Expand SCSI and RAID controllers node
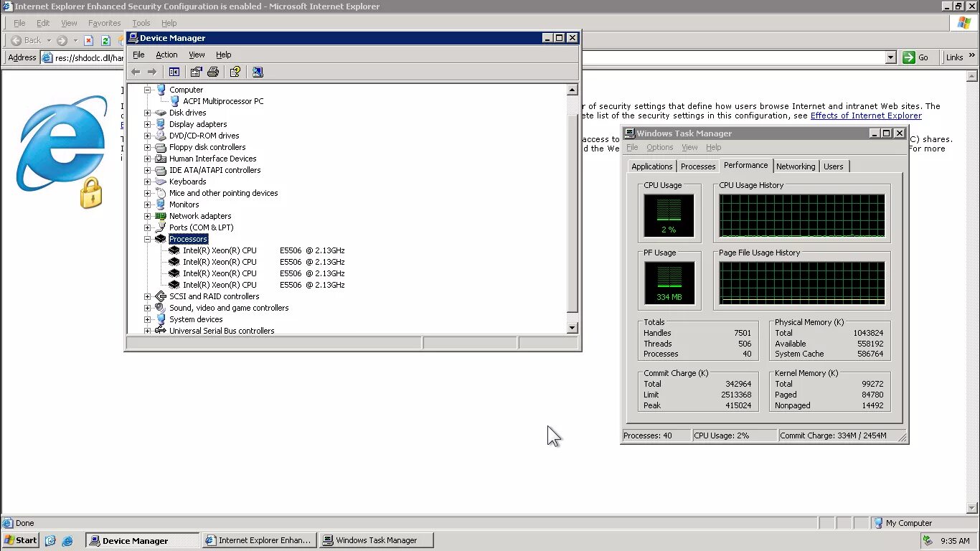 (x=148, y=296)
